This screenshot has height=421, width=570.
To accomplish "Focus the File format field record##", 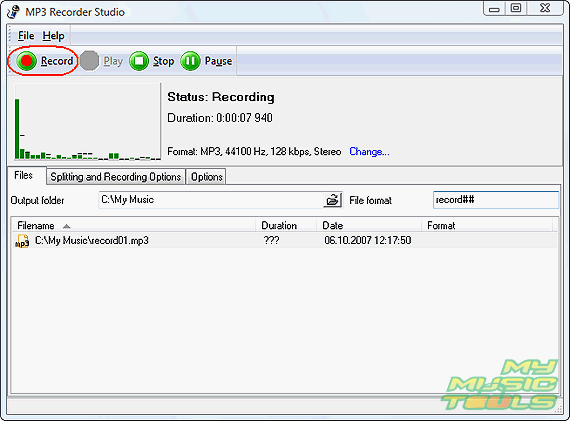I will point(496,200).
